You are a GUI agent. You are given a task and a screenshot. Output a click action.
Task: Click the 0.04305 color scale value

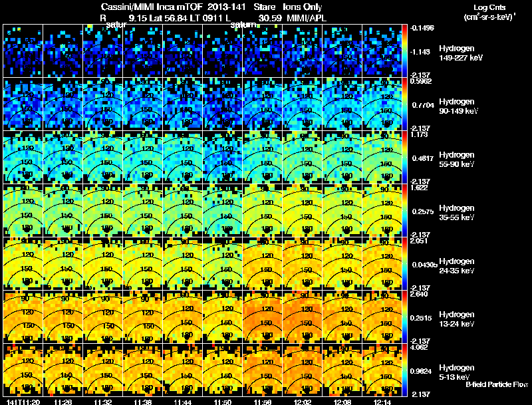point(425,265)
